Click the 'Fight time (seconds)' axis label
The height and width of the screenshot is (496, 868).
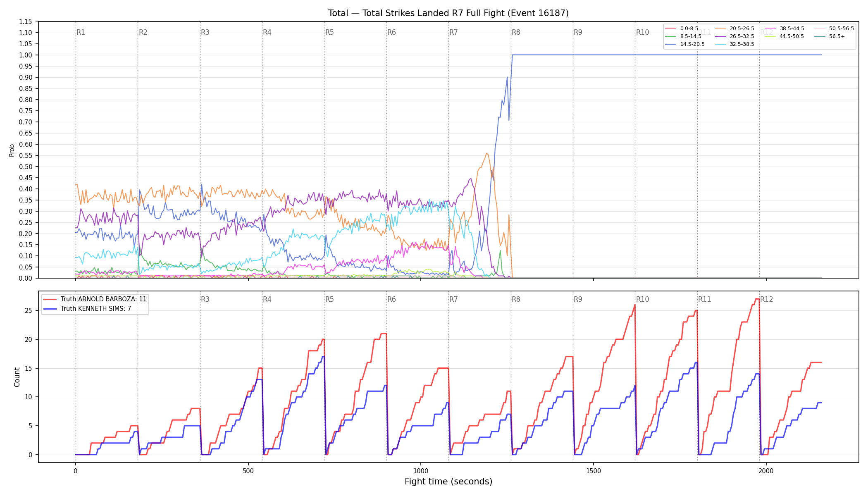448,482
